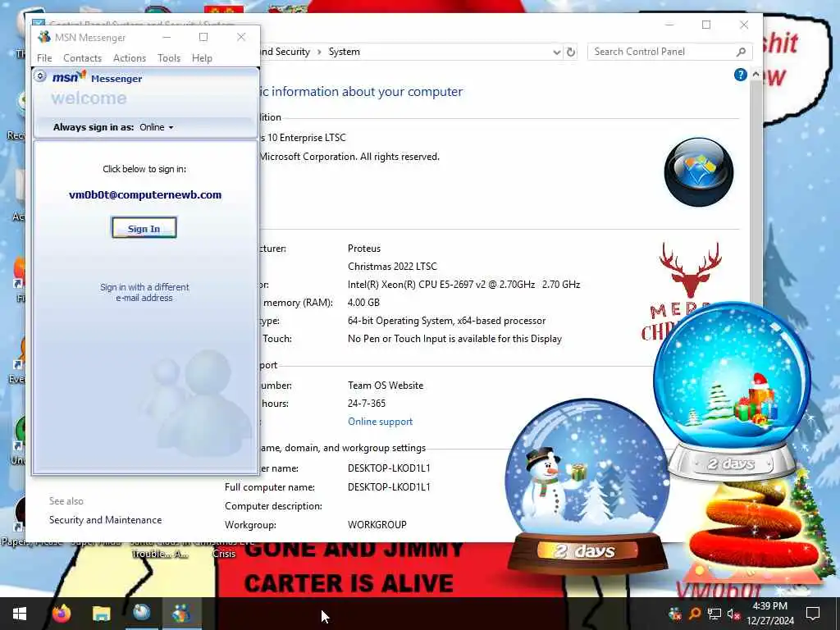The height and width of the screenshot is (630, 840).
Task: Click the Christmas 2022 LTSC model text
Action: pyautogui.click(x=393, y=267)
